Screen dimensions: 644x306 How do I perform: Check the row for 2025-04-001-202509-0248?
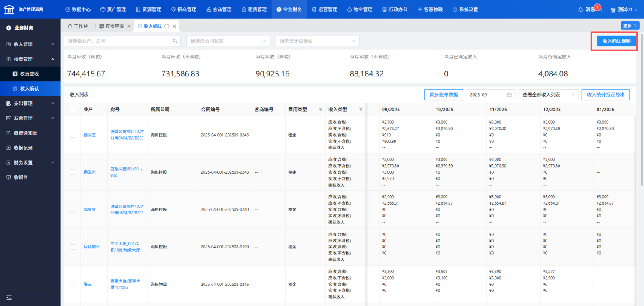point(73,172)
